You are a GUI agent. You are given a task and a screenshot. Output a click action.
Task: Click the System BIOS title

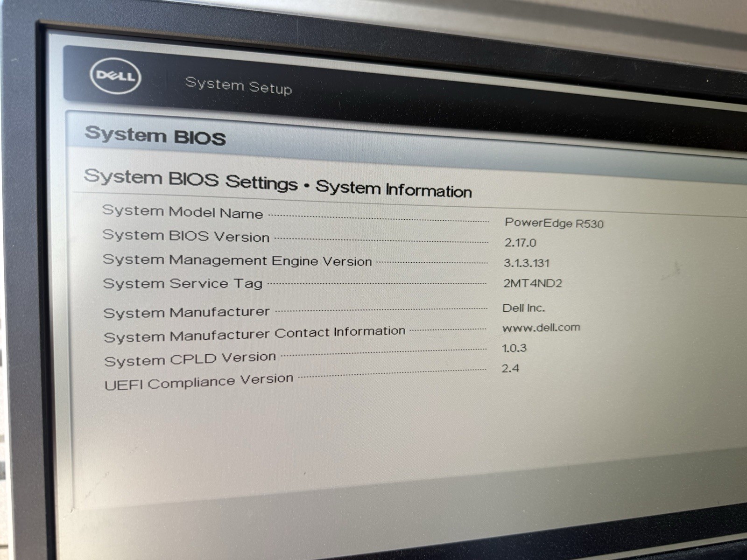[x=155, y=136]
